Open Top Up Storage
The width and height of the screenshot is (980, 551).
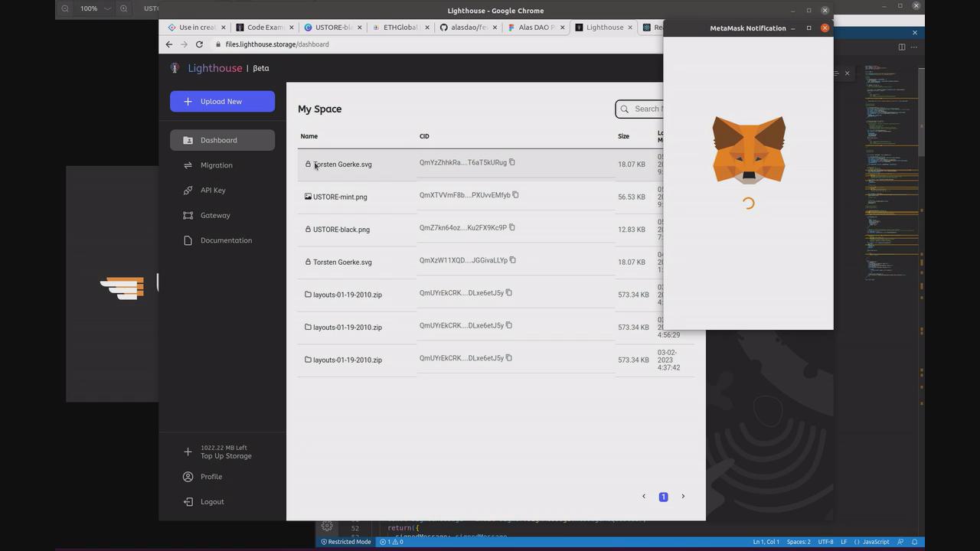click(x=226, y=452)
